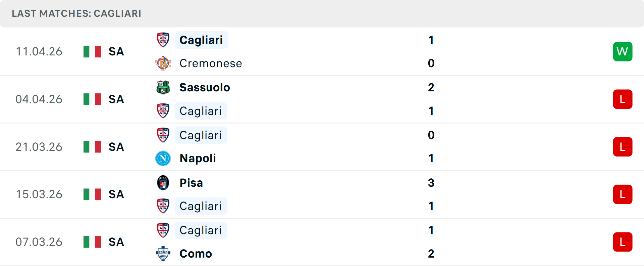Open the Cremonese team link
This screenshot has width=644, height=266.
(x=211, y=63)
